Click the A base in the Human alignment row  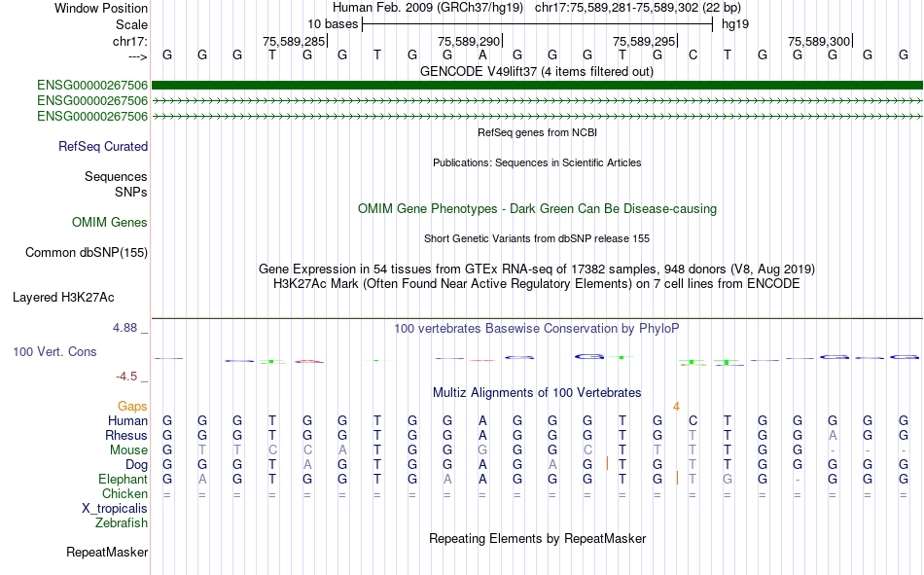coord(482,420)
